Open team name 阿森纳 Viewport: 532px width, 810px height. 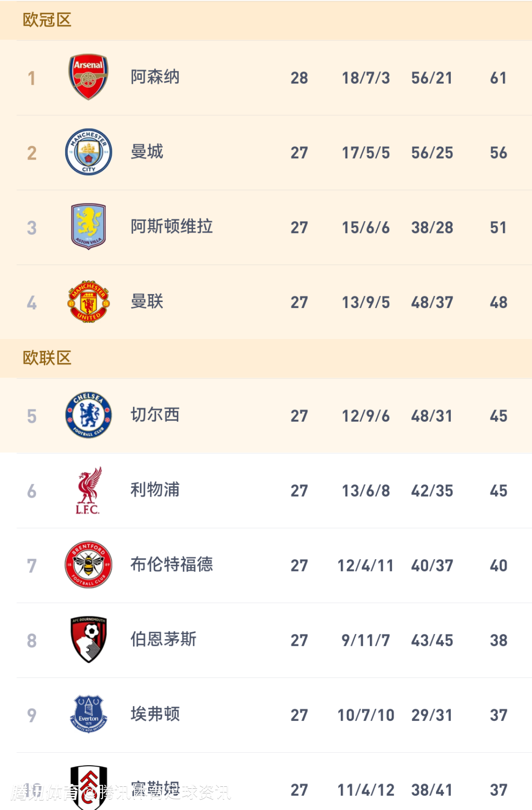(x=155, y=77)
